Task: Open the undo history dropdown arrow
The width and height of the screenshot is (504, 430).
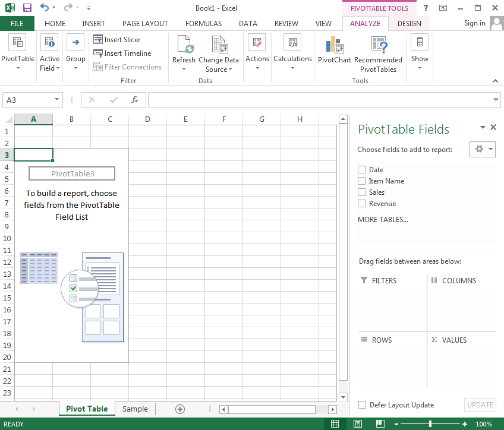Action: [53, 7]
